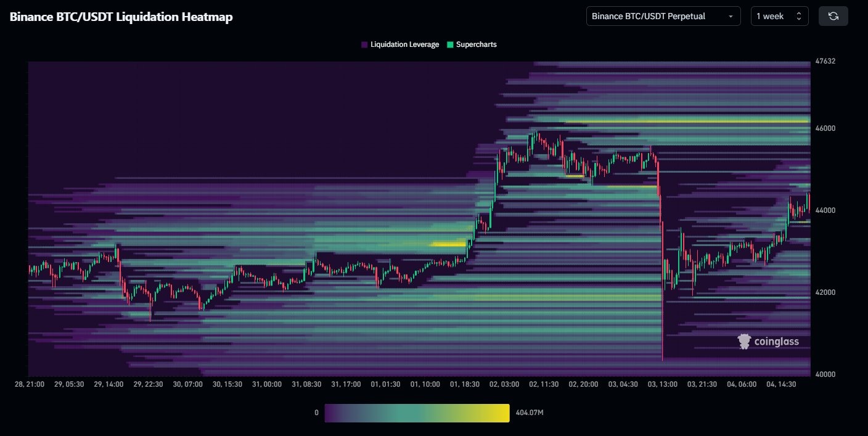
Task: Click the purple Liquidation Leverage legend swatch
Action: (x=364, y=44)
